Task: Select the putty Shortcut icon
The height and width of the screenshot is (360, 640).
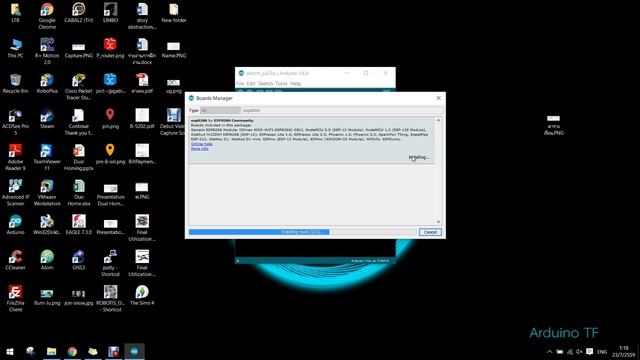Action: click(110, 263)
